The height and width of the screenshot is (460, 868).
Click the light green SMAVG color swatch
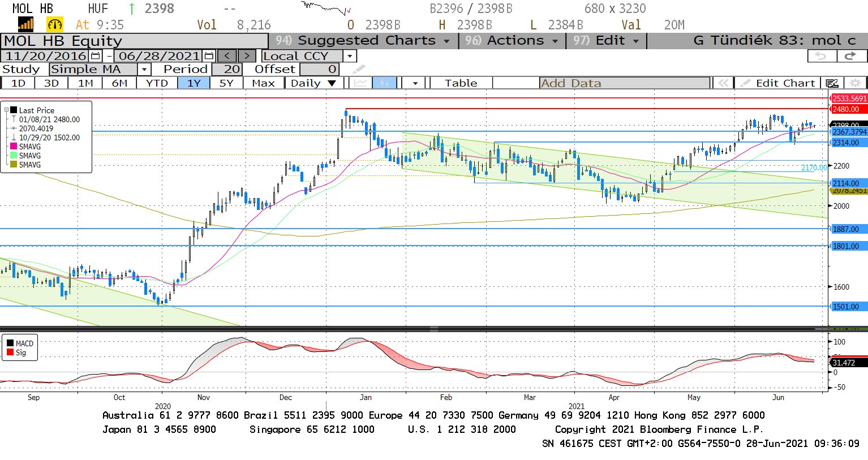(14, 156)
